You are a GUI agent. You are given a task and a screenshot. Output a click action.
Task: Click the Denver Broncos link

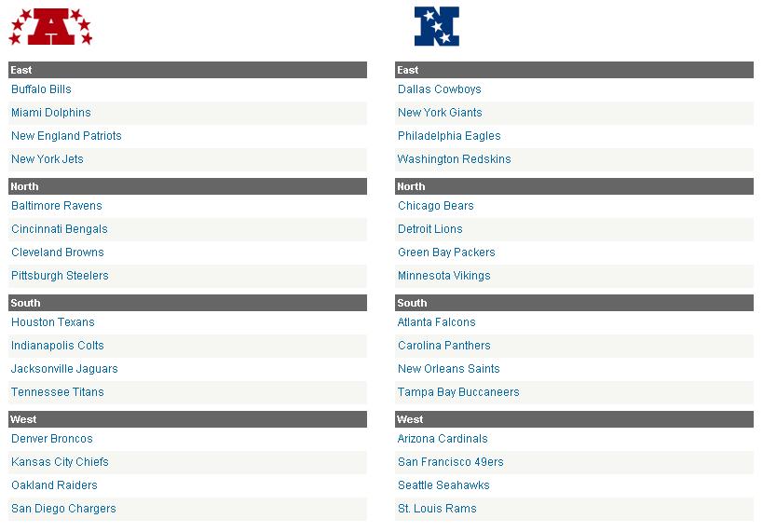[51, 439]
